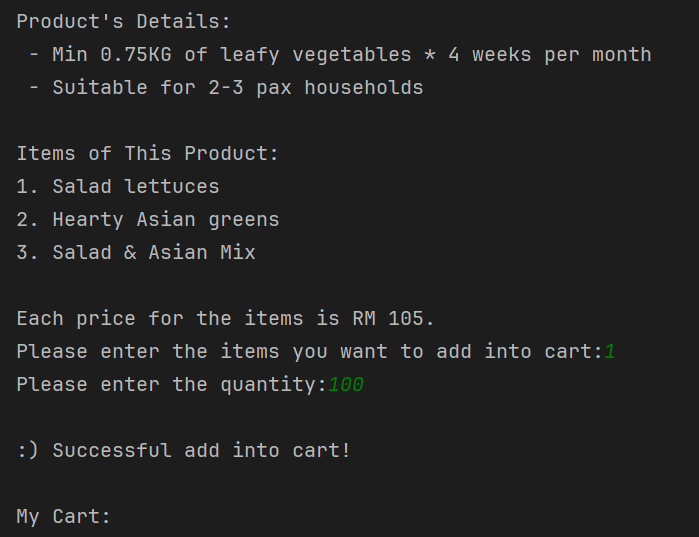Click the "My Cart:" heading

(x=63, y=516)
